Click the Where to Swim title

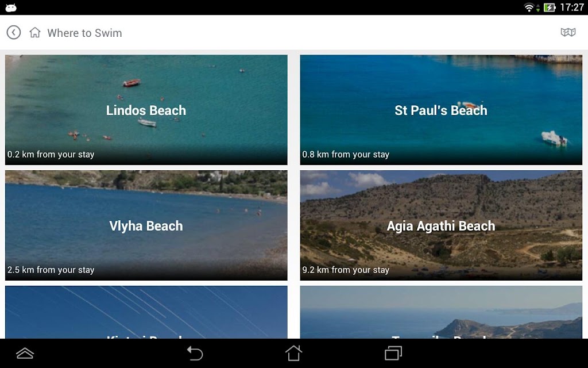[84, 33]
